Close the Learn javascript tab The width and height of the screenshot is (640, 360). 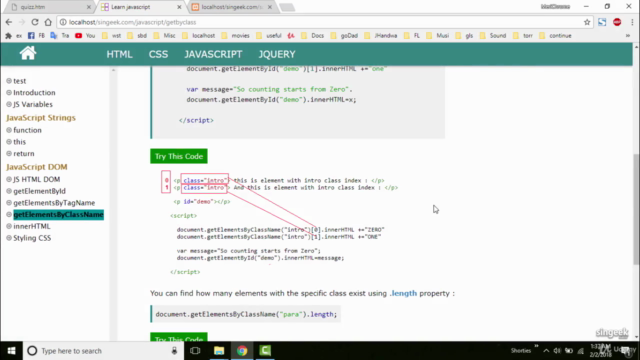[x=179, y=7]
